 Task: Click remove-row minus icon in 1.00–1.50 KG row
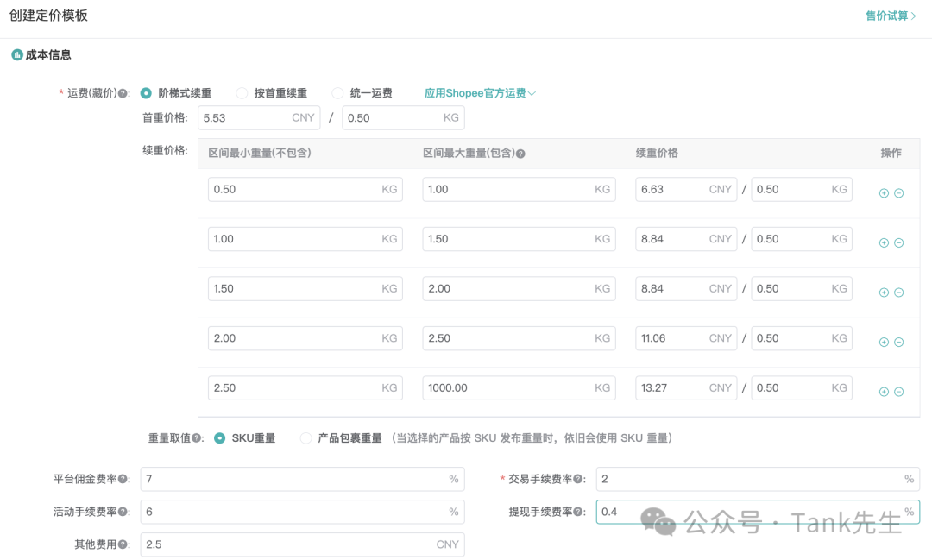coord(898,242)
